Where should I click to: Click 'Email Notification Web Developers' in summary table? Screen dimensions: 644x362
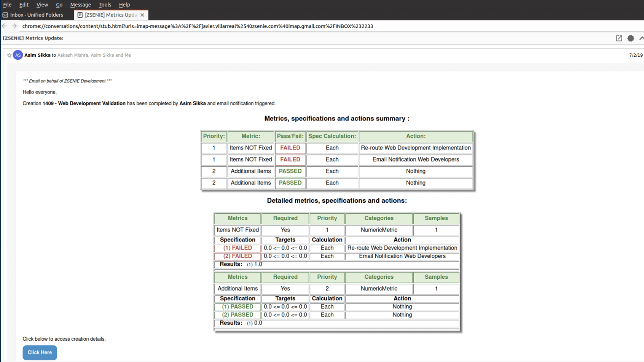point(416,160)
